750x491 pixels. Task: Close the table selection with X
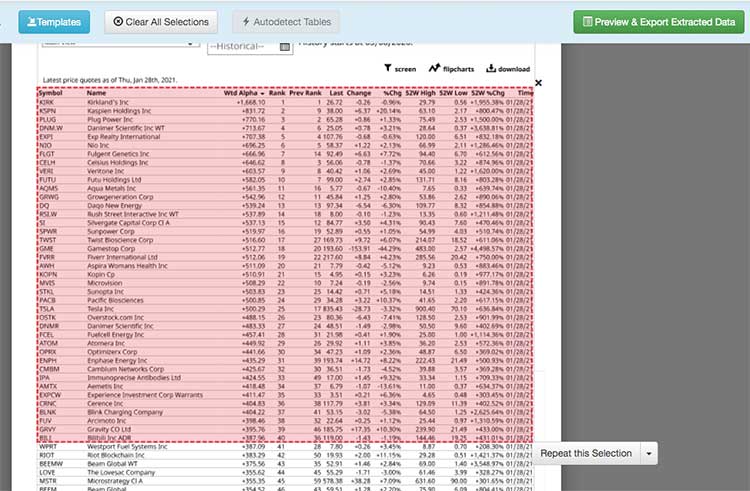[539, 84]
